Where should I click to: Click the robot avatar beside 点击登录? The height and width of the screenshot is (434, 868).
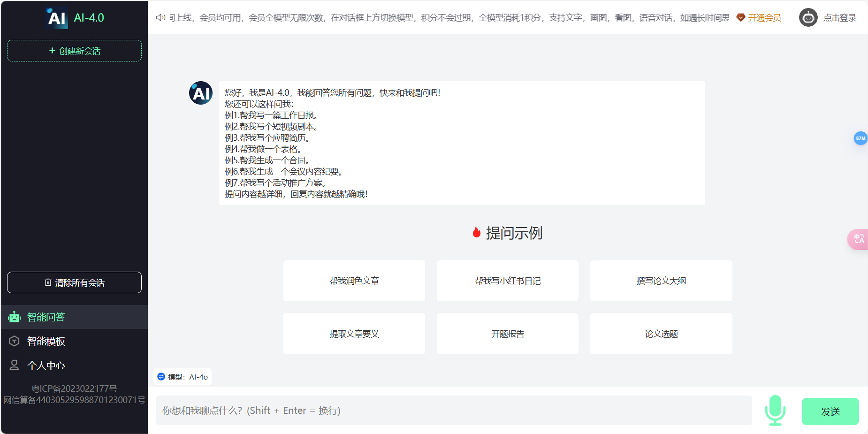[x=808, y=17]
